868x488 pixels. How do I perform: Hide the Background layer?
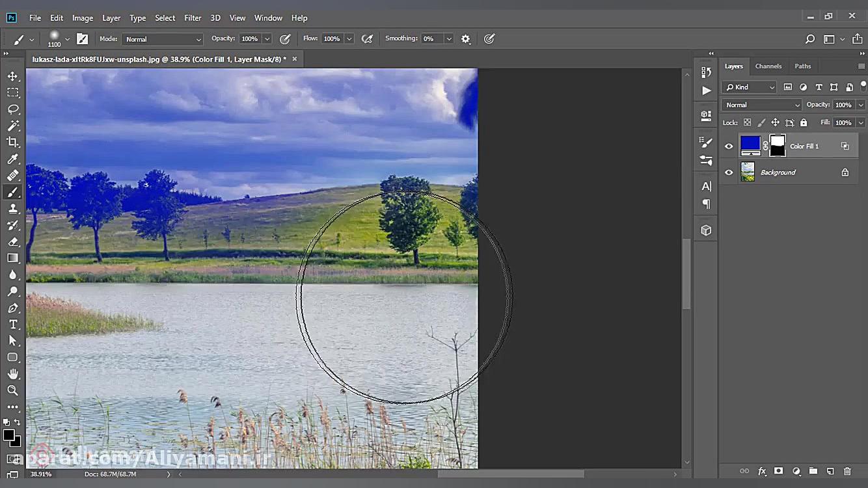coord(729,172)
